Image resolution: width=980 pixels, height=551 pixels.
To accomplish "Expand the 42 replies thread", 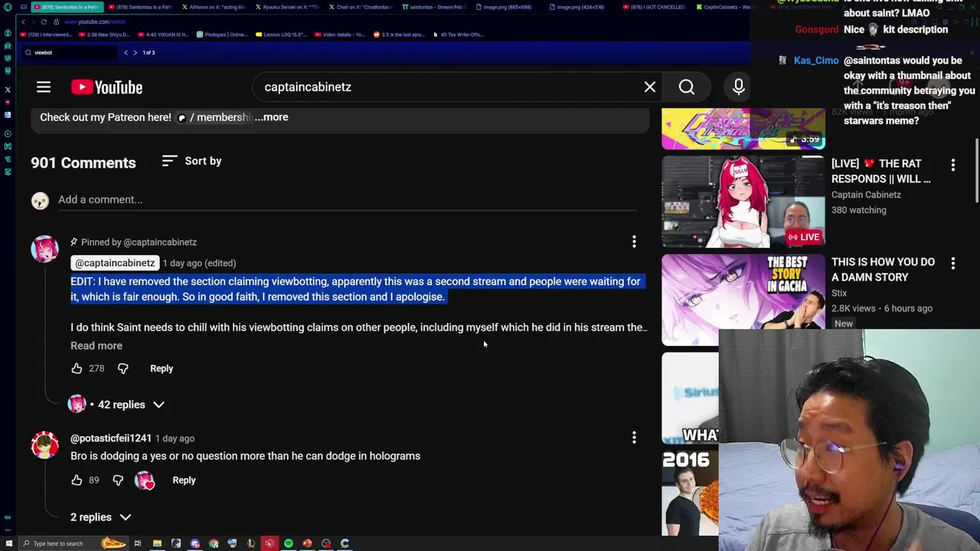I will click(117, 404).
